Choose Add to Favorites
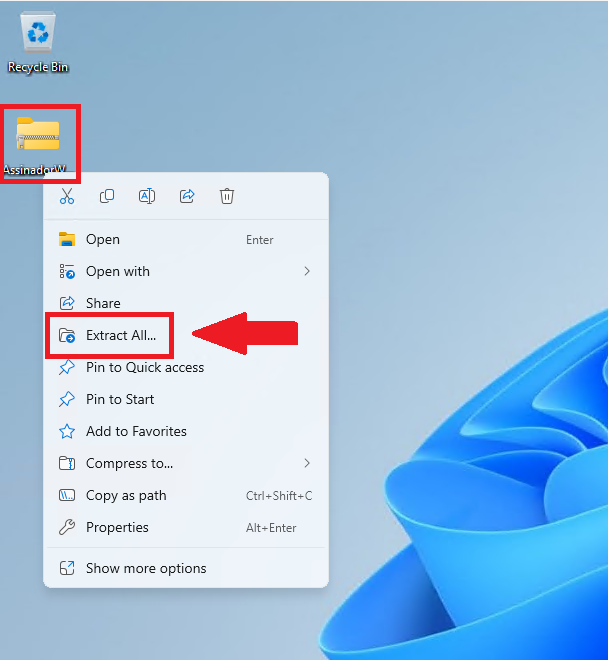Image resolution: width=608 pixels, height=660 pixels. click(x=186, y=431)
